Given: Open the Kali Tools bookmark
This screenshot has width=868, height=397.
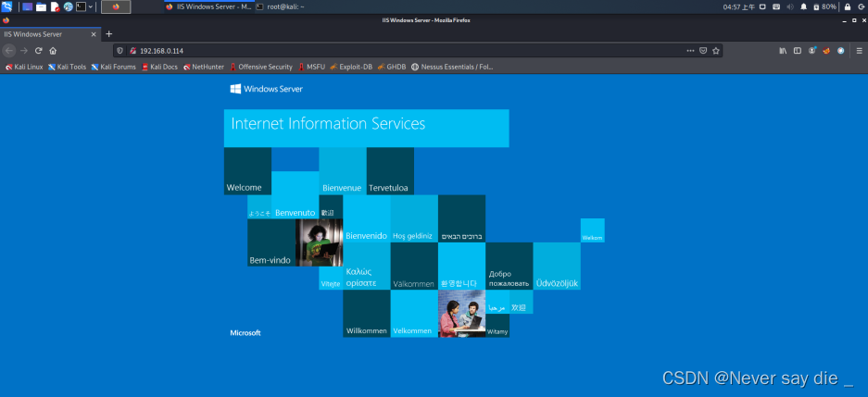Looking at the screenshot, I should pyautogui.click(x=67, y=67).
